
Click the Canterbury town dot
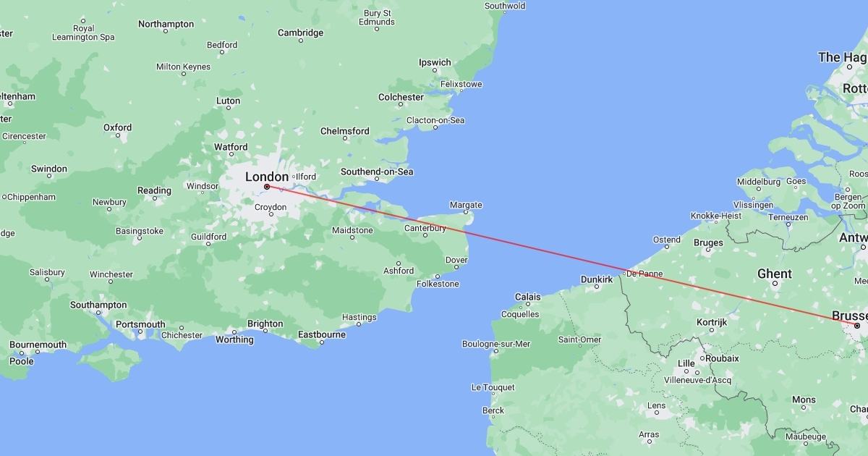426,237
